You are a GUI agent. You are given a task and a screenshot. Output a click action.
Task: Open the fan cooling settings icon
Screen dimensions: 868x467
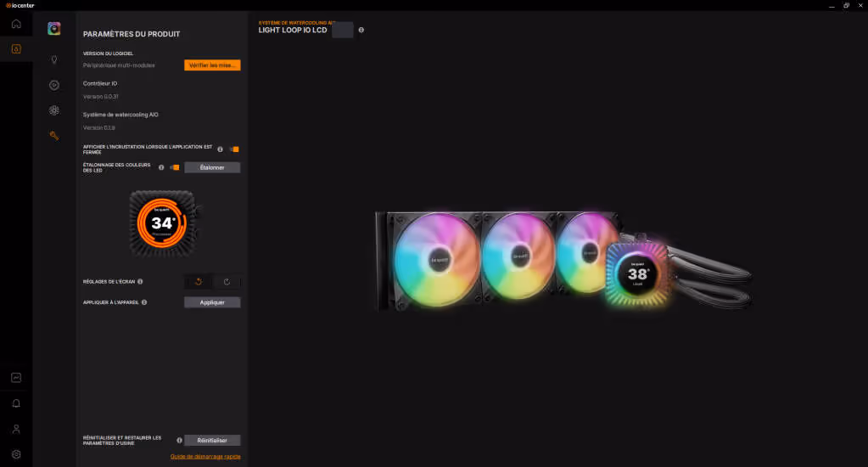coord(53,110)
